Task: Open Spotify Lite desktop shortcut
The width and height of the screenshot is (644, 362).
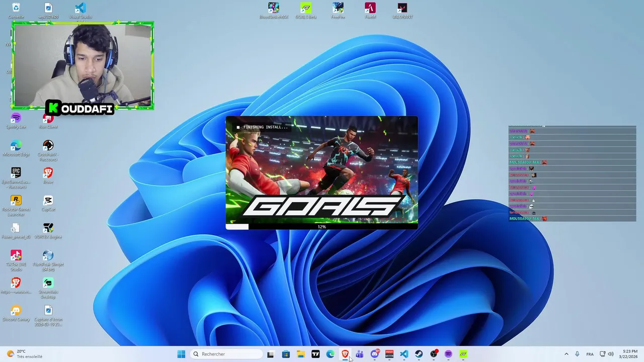Action: click(x=16, y=121)
